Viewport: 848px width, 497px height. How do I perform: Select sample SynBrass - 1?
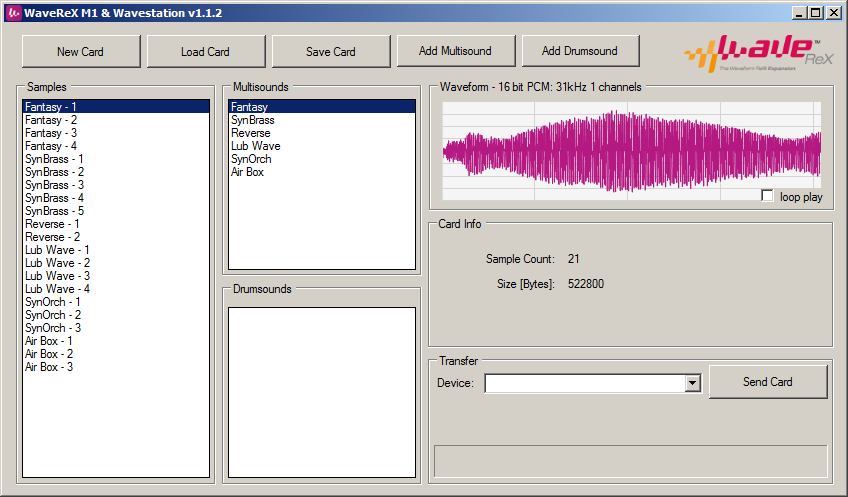coord(116,158)
